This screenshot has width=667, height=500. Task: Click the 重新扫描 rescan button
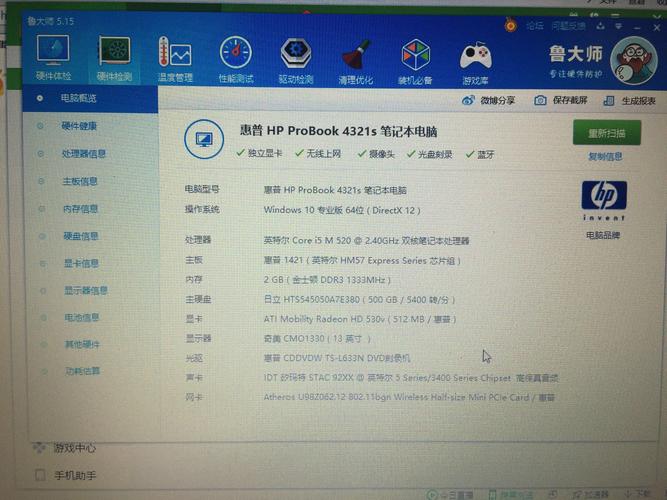tap(607, 133)
